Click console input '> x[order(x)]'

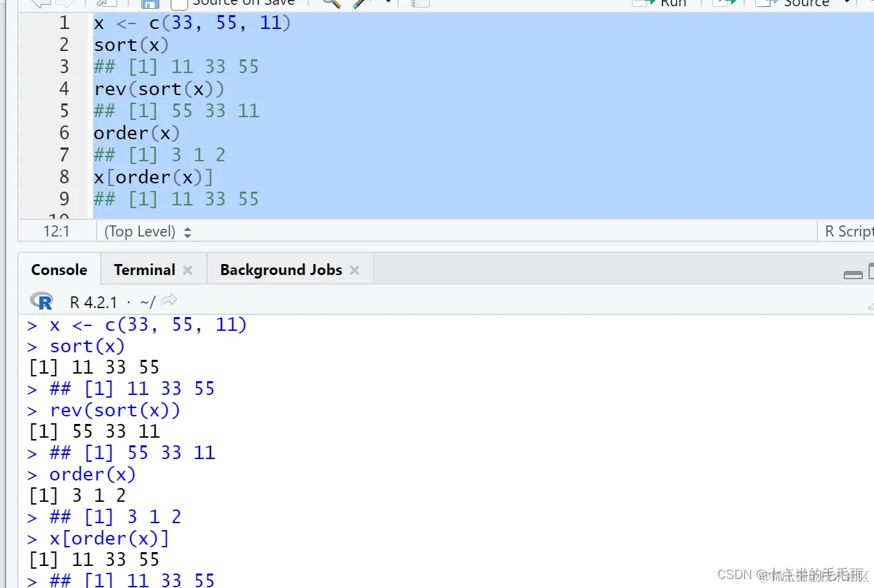tap(98, 538)
